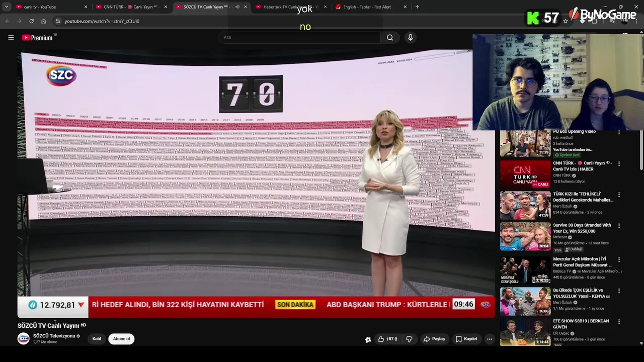Click the search magnifier button
The height and width of the screenshot is (362, 644).
pyautogui.click(x=390, y=37)
